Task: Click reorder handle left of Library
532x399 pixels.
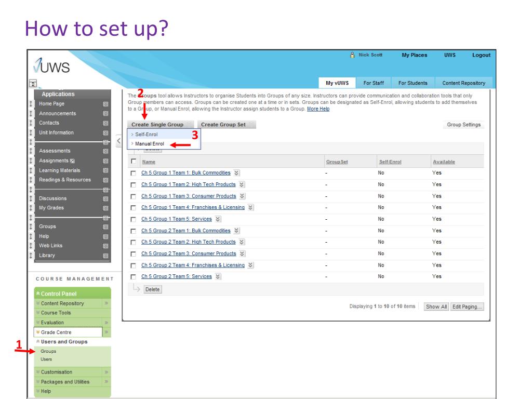Action: click(31, 256)
